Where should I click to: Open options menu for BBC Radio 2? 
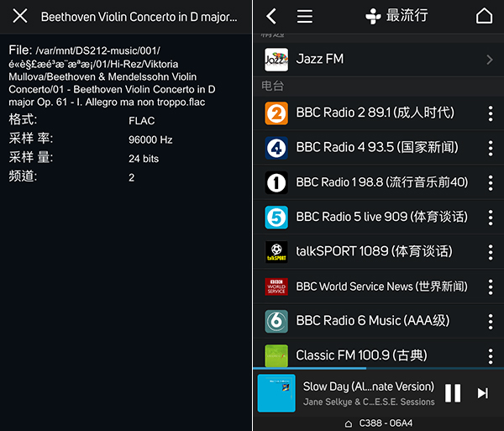491,113
